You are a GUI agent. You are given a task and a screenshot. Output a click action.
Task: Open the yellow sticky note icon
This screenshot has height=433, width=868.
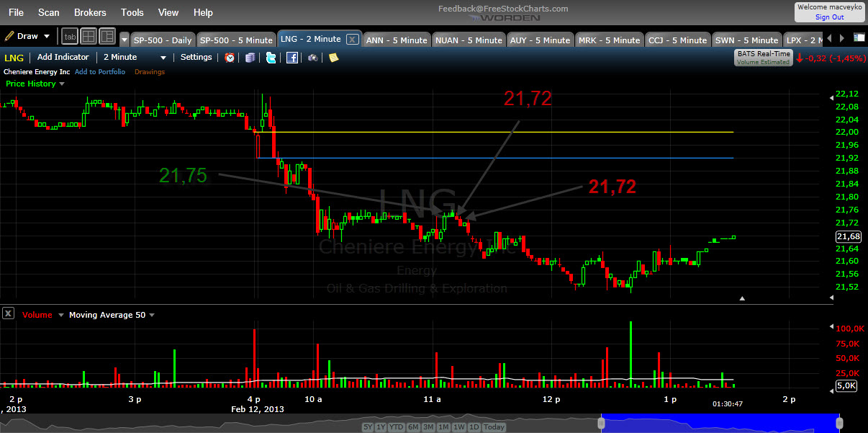[x=333, y=58]
